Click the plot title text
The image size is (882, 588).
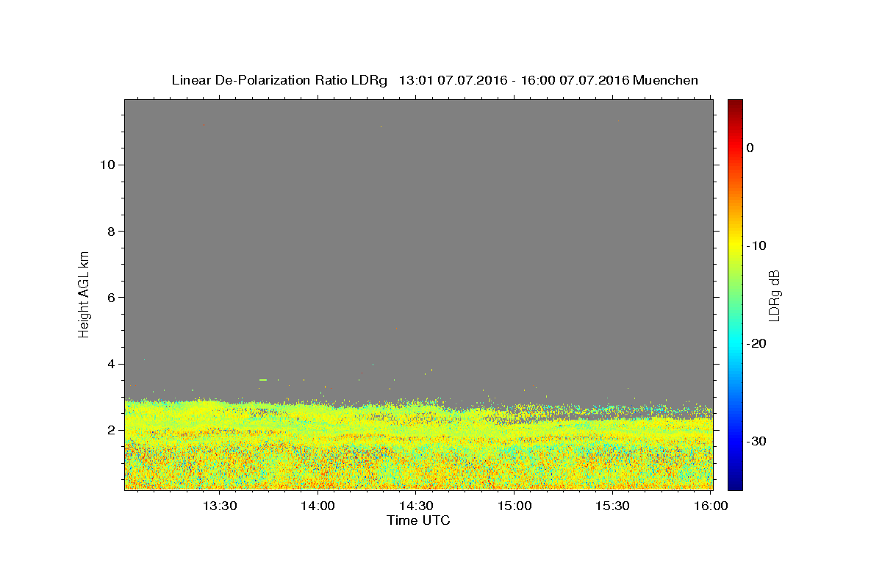[435, 80]
